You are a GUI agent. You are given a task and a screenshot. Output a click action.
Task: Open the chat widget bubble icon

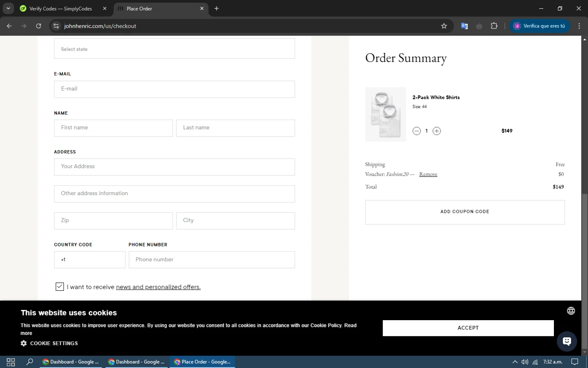(567, 341)
